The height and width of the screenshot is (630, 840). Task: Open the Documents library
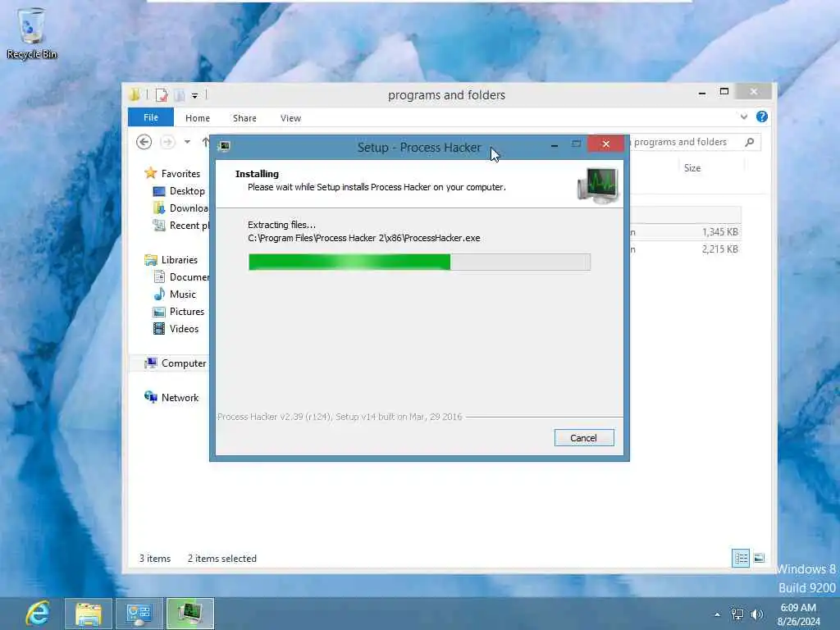pyautogui.click(x=180, y=277)
